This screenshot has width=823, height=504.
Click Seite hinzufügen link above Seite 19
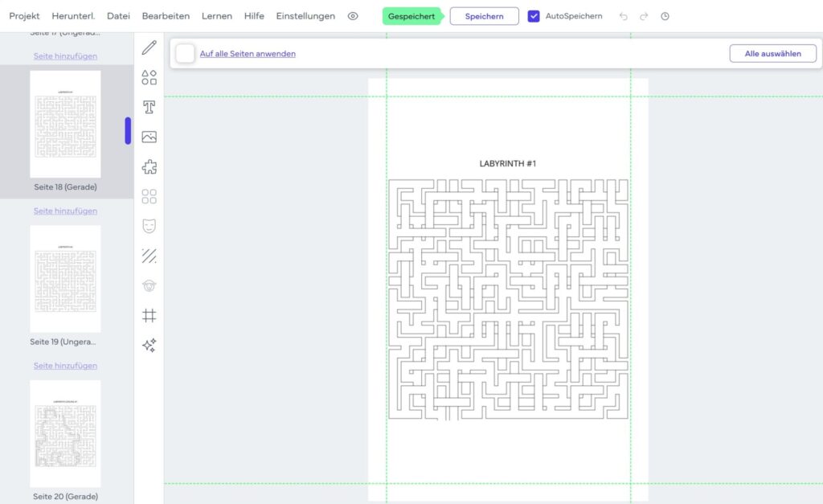(x=66, y=211)
